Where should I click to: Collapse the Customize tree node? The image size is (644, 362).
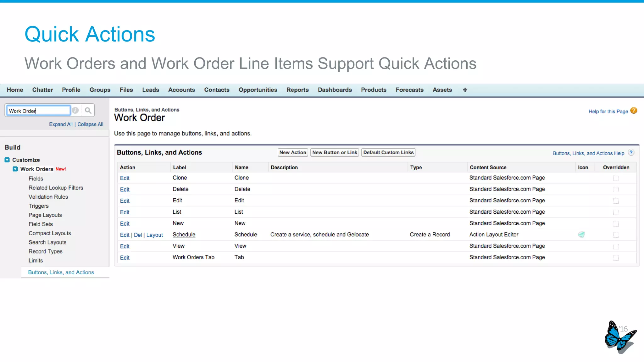(7, 160)
